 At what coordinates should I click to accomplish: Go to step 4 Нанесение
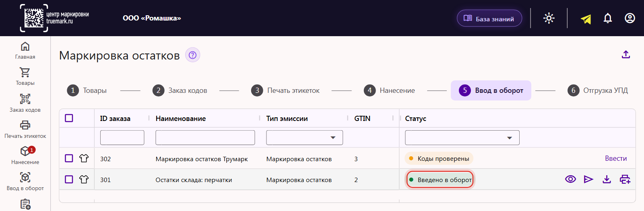pyautogui.click(x=389, y=90)
